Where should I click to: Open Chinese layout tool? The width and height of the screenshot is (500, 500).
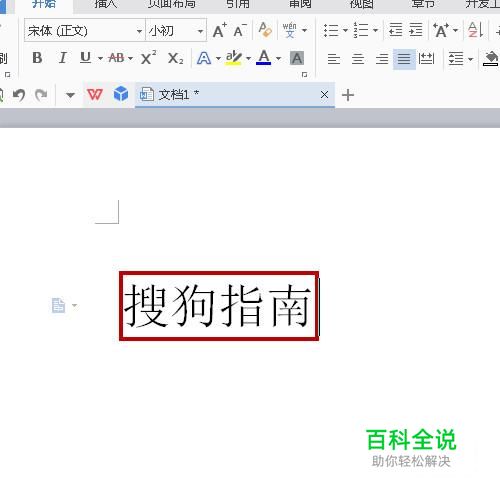pos(441,30)
